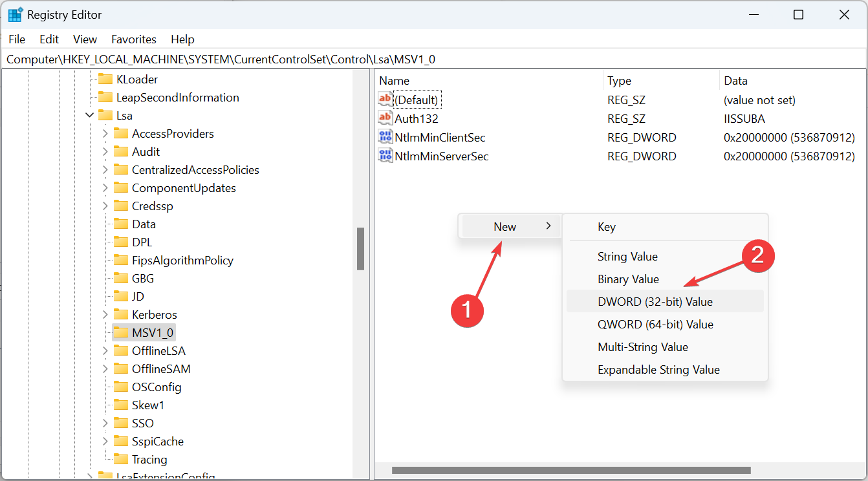868x481 pixels.
Task: Select the Auth132 string value icon
Action: click(x=385, y=118)
